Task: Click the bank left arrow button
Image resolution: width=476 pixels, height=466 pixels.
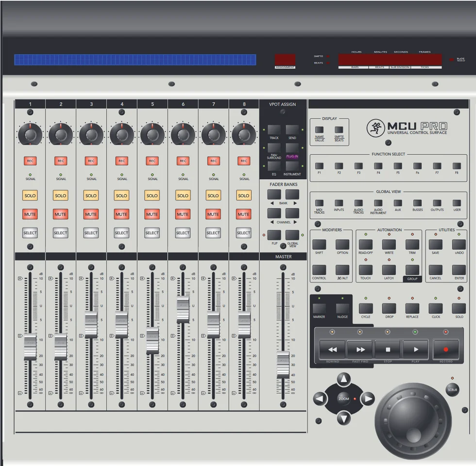Action: (x=274, y=195)
